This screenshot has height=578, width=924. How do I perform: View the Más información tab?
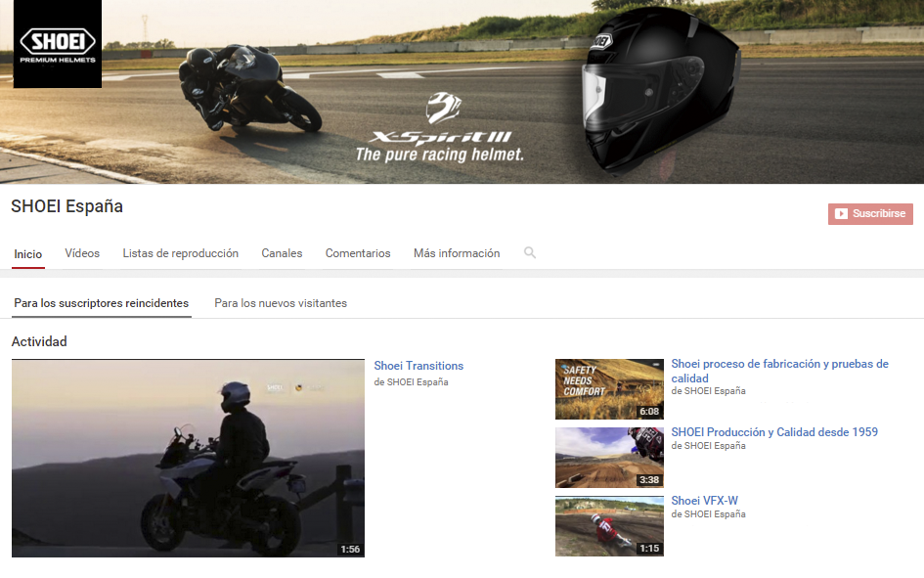(x=457, y=253)
